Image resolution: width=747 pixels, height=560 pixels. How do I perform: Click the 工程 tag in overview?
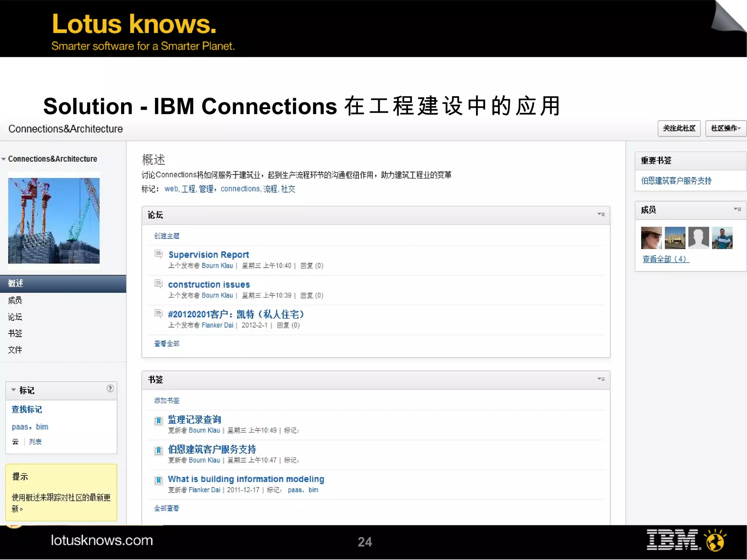pyautogui.click(x=189, y=189)
